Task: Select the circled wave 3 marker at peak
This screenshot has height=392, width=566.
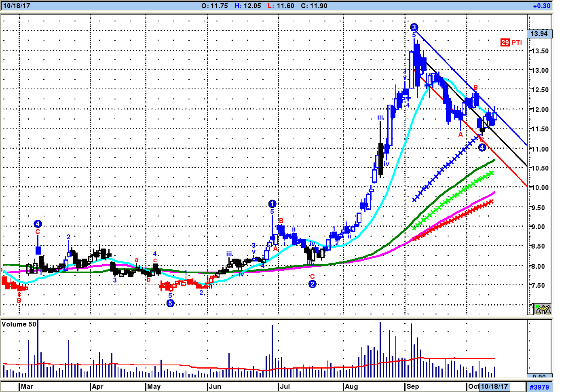Action: 414,27
